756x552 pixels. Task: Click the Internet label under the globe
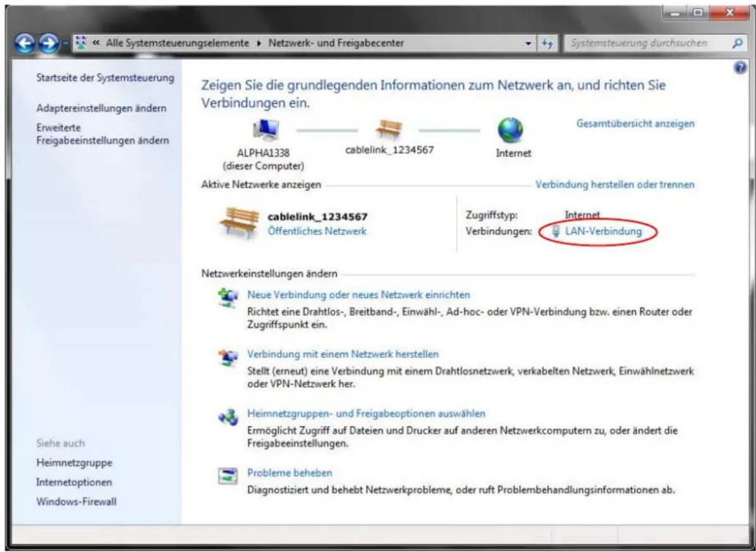click(x=513, y=153)
